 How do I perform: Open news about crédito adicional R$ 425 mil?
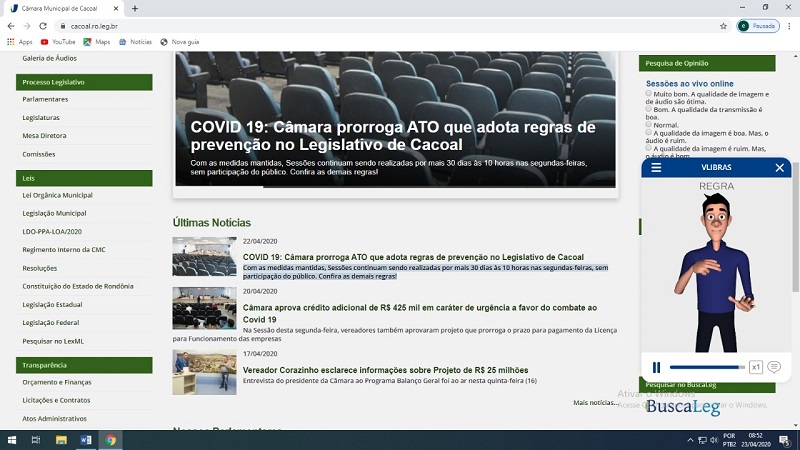point(420,313)
